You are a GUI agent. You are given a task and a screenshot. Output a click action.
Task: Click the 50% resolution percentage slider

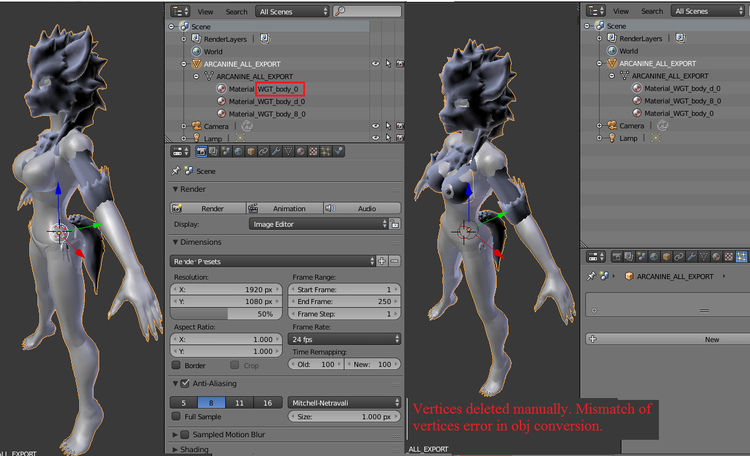click(x=227, y=314)
